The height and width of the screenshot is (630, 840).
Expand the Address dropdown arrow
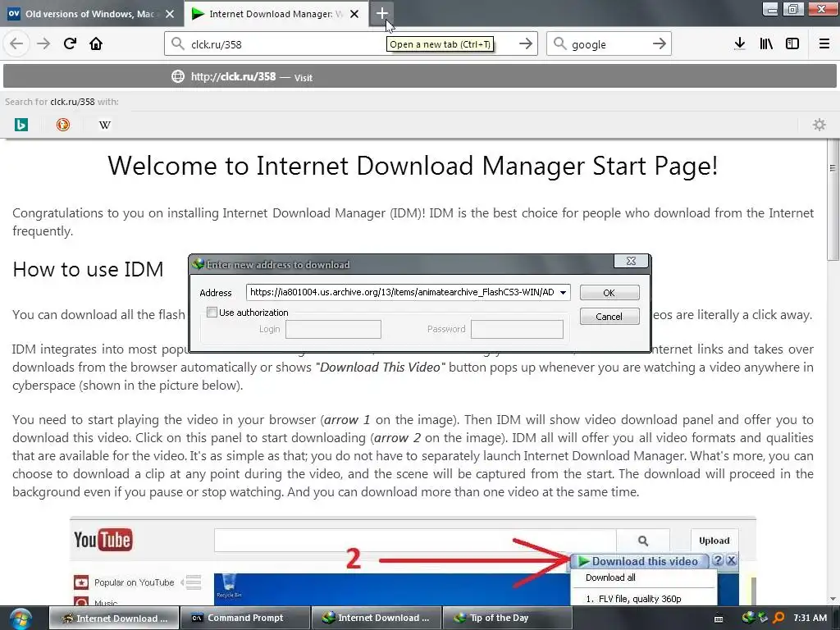pos(563,293)
